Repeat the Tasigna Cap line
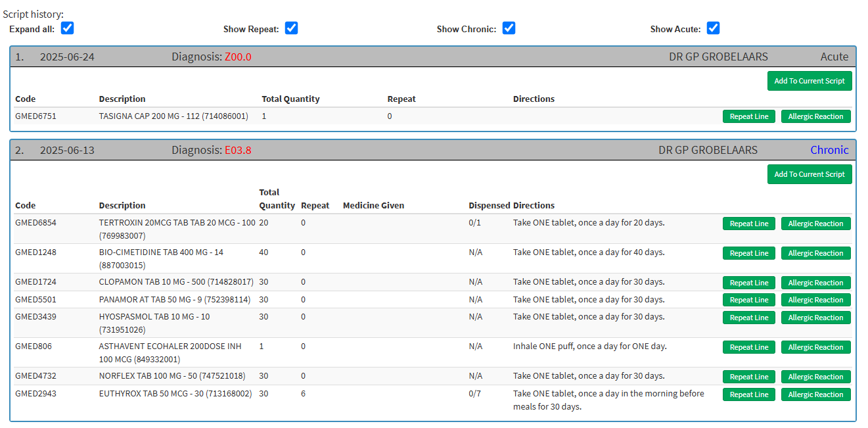 [748, 116]
